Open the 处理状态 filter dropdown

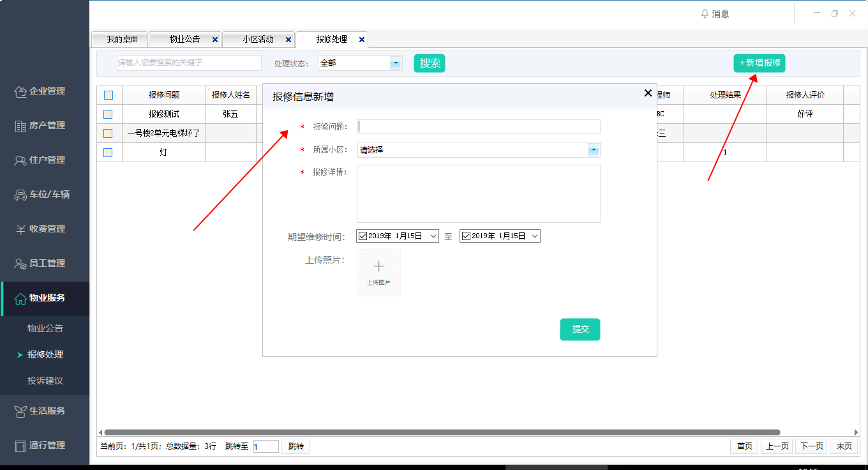click(396, 63)
